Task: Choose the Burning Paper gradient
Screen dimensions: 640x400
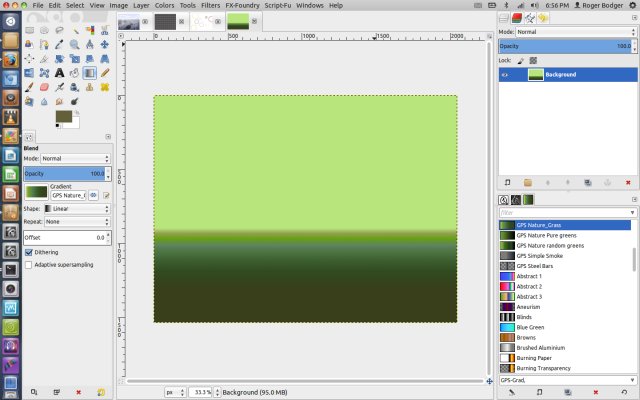Action: [x=537, y=357]
